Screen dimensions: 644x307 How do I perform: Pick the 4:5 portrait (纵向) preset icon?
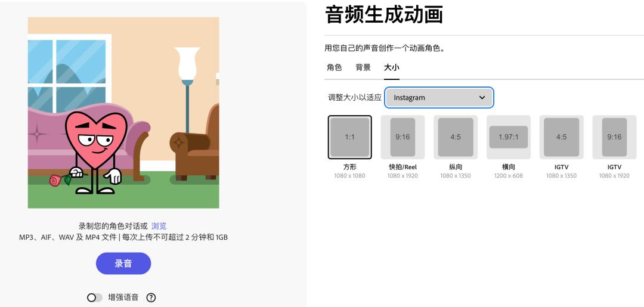456,137
